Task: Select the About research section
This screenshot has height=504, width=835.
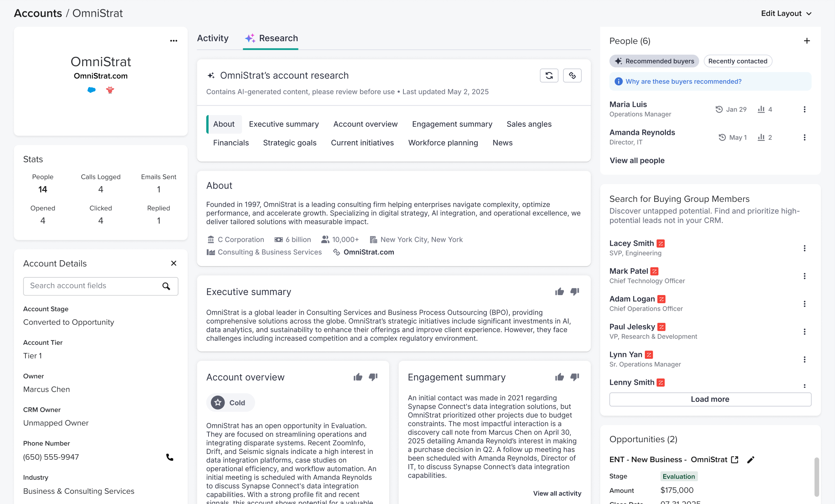Action: (224, 124)
